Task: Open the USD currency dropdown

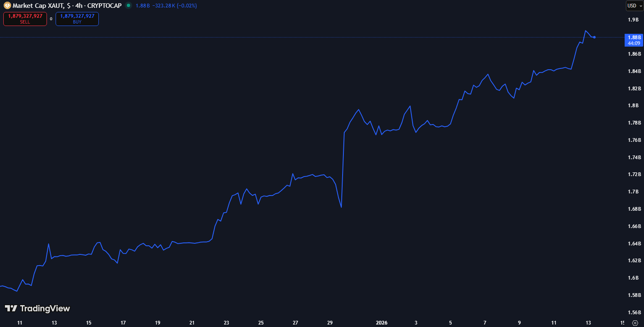Action: tap(634, 6)
